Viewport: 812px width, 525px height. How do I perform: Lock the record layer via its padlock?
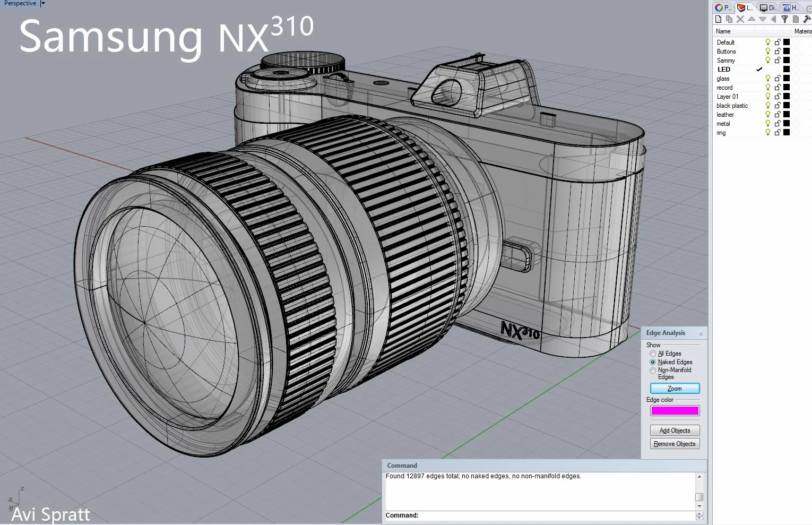click(x=778, y=87)
